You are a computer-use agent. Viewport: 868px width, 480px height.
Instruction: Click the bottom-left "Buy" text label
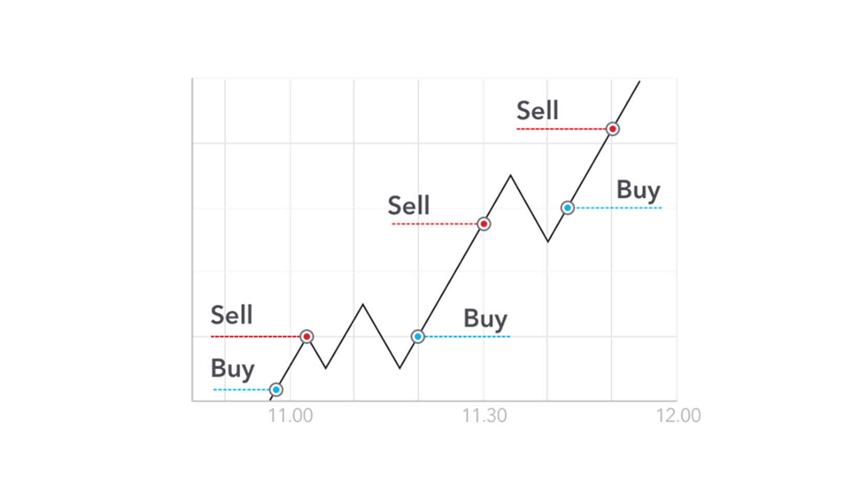[232, 369]
